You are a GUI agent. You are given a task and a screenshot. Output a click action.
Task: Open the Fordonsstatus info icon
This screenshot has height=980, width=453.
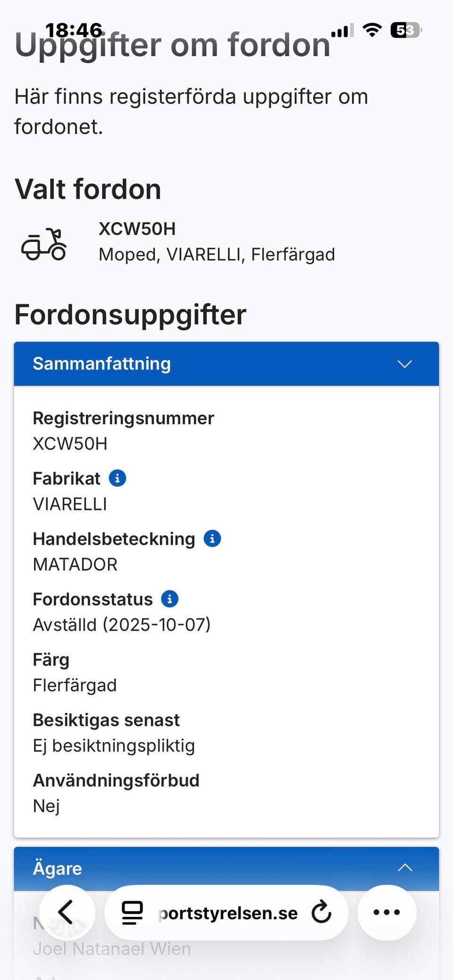pos(169,598)
